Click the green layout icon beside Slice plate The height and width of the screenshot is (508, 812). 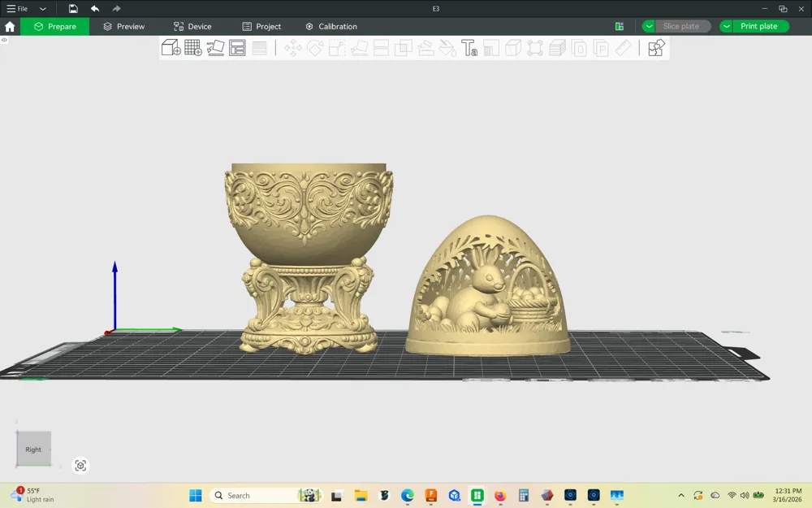pos(620,27)
